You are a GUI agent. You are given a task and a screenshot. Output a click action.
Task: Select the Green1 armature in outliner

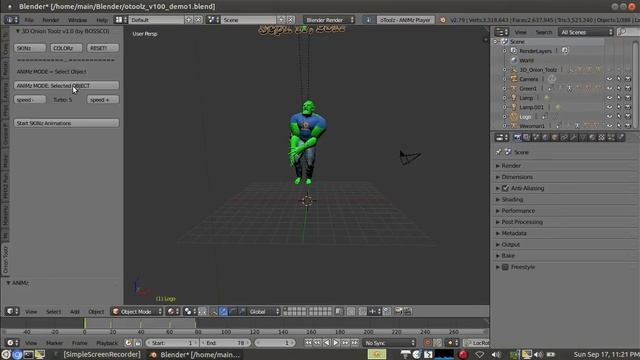(528, 89)
